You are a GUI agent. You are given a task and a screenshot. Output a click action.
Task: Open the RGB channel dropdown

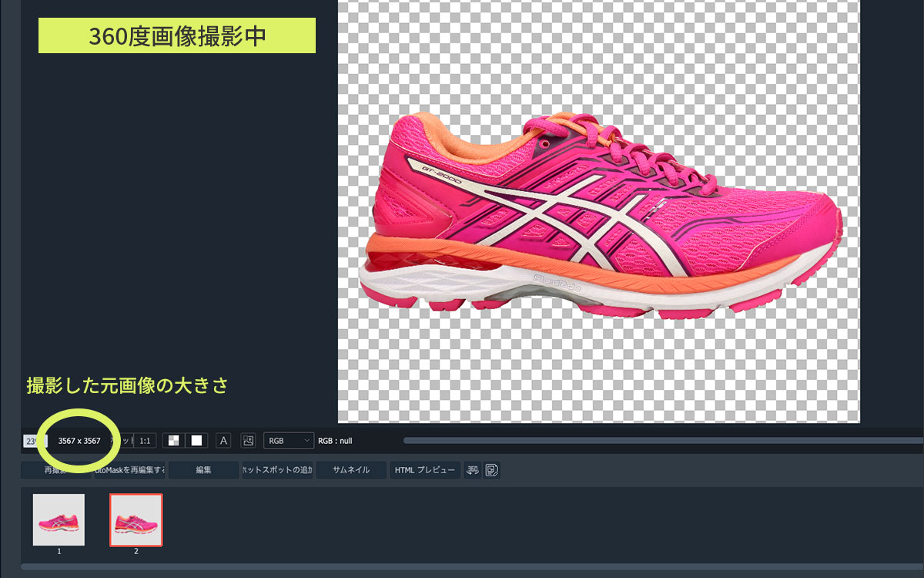coord(288,441)
